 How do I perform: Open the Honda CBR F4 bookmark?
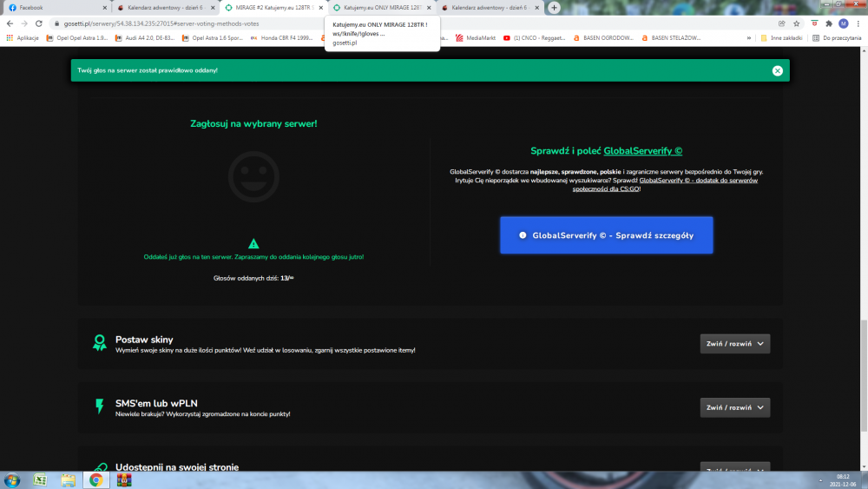click(281, 38)
